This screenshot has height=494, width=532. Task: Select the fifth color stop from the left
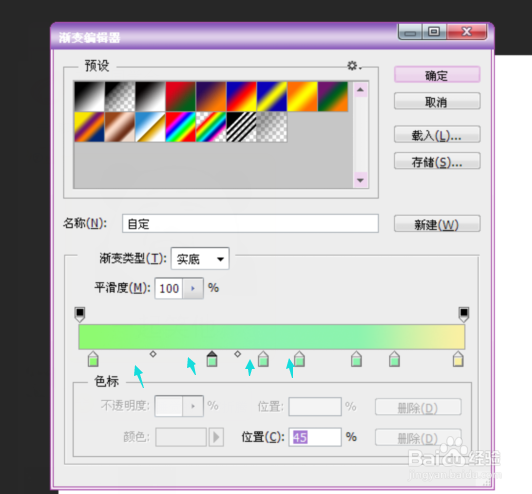356,359
